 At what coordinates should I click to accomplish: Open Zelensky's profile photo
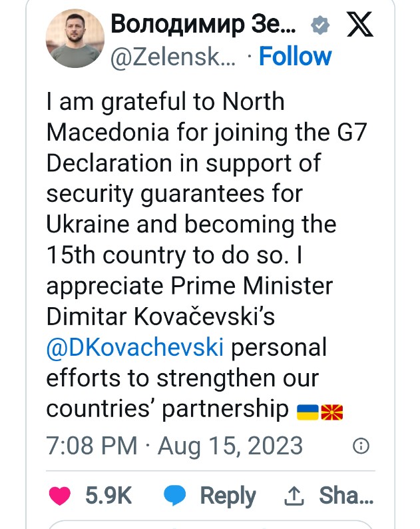tap(75, 39)
